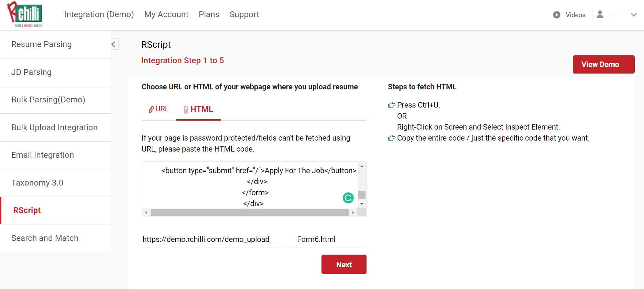Click textarea horizontal scrollbar left arrow
Image resolution: width=644 pixels, height=289 pixels.
click(146, 213)
